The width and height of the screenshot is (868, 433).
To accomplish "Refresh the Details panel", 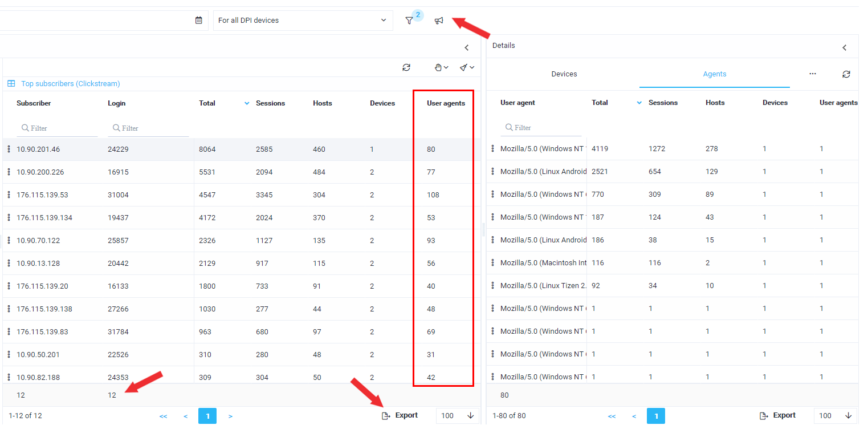I will pos(846,74).
